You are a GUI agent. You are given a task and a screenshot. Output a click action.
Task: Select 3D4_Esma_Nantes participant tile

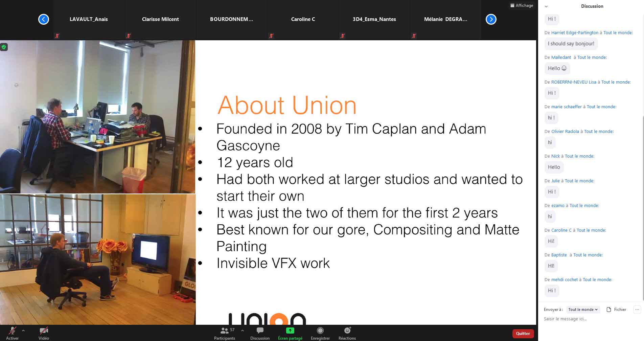pos(374,20)
